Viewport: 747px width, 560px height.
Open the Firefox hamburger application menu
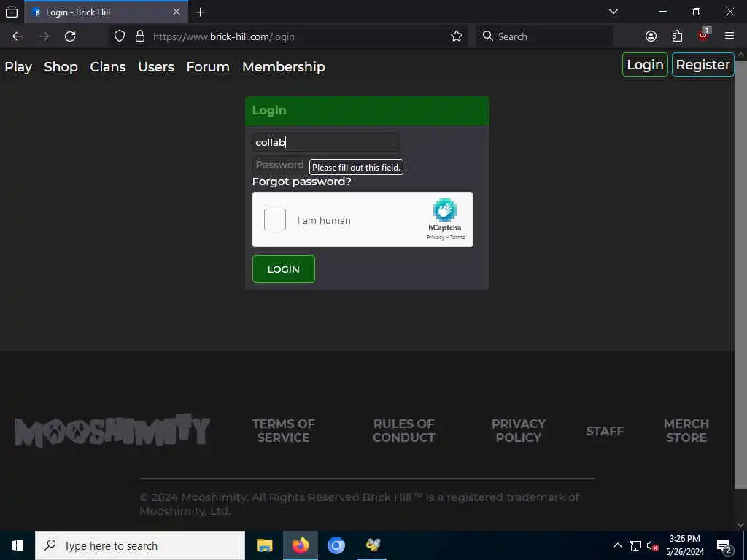pyautogui.click(x=729, y=36)
